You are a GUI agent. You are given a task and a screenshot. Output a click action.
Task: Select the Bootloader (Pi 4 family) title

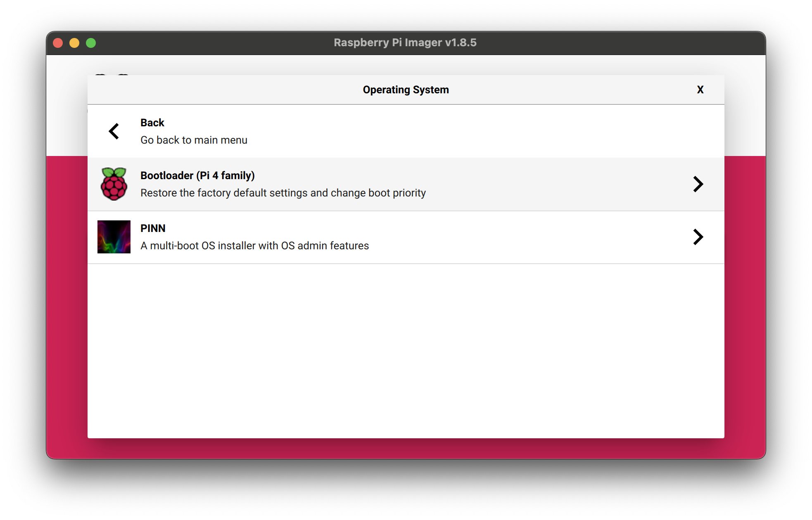tap(197, 175)
